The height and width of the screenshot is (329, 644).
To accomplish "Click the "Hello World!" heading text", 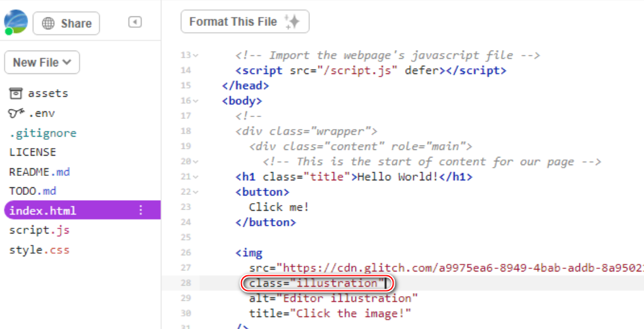I will [398, 177].
